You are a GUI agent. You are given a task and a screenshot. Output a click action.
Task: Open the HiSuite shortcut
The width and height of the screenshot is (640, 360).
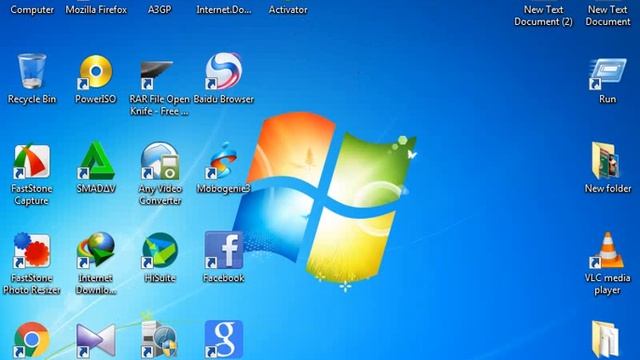(x=160, y=251)
